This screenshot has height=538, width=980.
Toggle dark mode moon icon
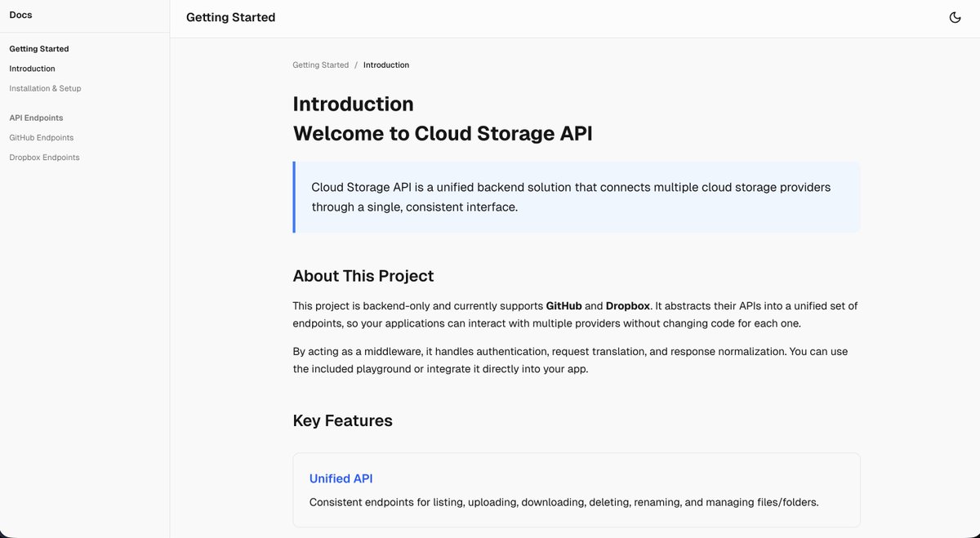click(955, 17)
